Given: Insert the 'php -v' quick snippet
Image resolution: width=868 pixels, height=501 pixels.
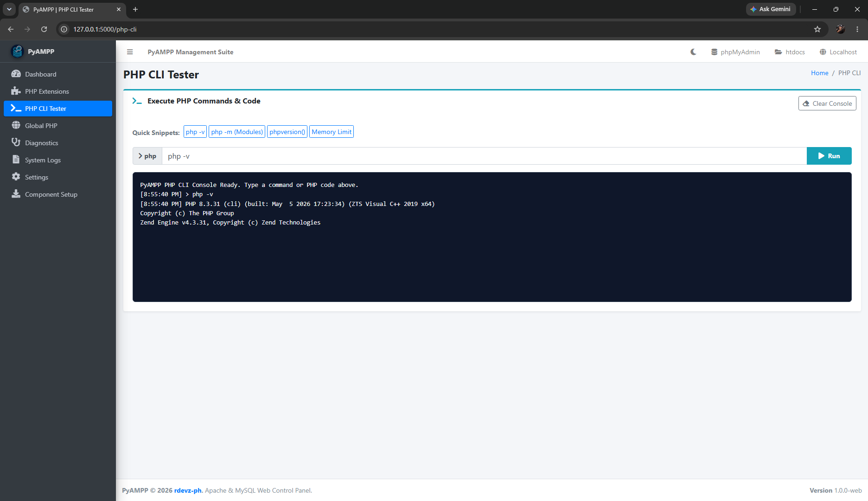Looking at the screenshot, I should pyautogui.click(x=195, y=132).
